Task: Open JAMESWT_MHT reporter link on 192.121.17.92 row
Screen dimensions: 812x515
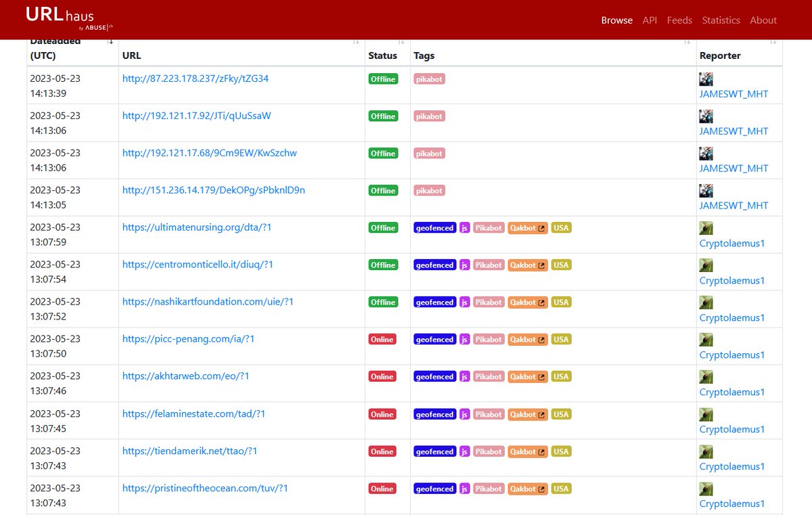Action: (x=734, y=131)
